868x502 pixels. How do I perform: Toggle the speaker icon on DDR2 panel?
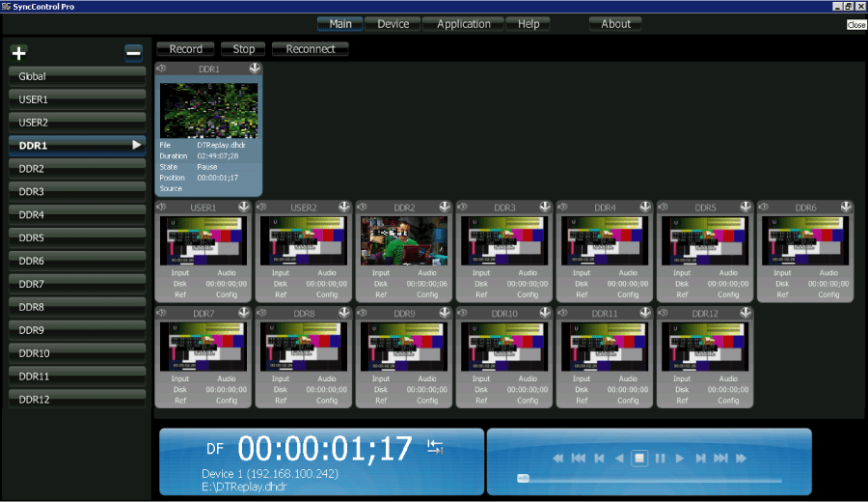tap(362, 207)
